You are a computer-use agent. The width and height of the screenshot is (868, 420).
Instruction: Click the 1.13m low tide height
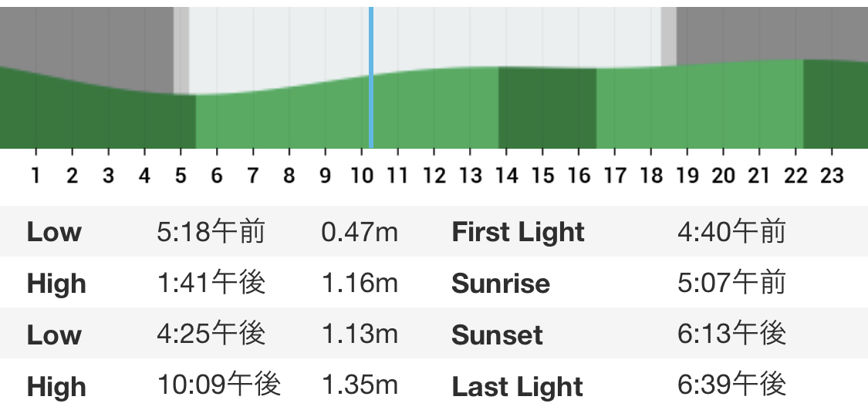coord(360,334)
